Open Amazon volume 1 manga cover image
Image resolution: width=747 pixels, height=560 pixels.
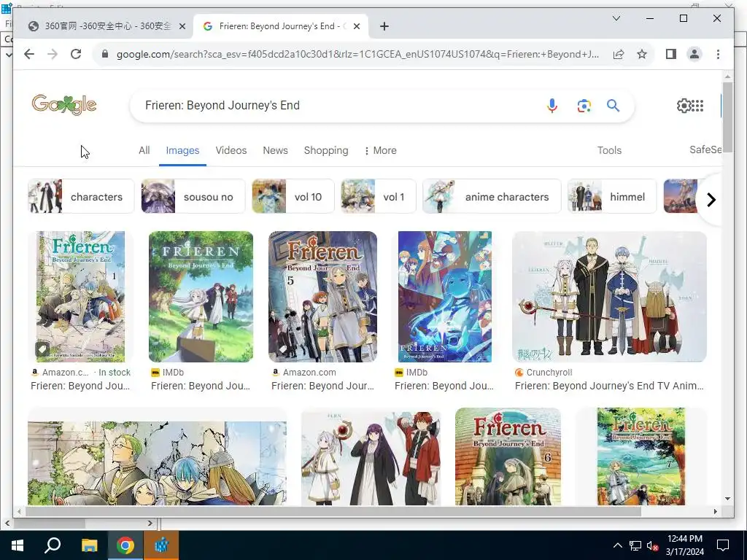click(80, 297)
